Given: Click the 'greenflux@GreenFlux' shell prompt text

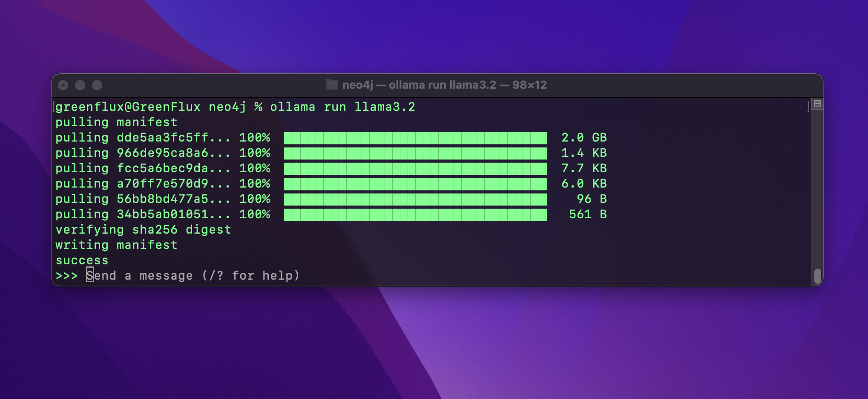Looking at the screenshot, I should coord(128,107).
